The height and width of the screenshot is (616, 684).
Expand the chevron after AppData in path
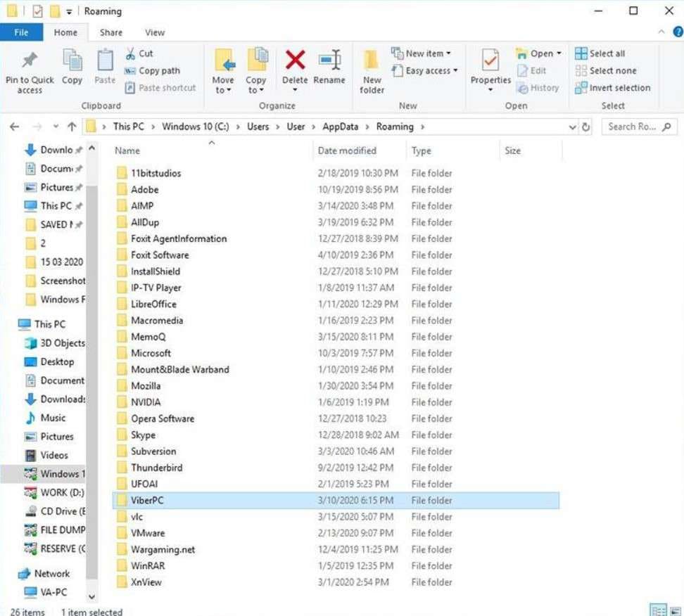pos(367,127)
